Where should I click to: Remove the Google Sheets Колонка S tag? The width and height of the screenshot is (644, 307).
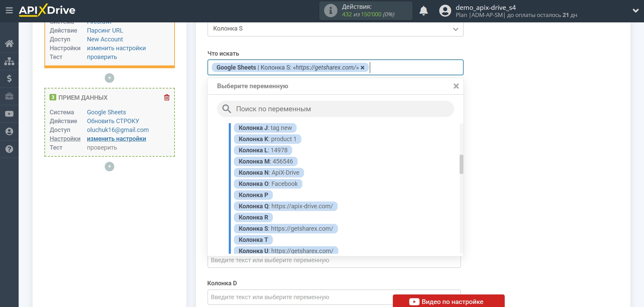point(362,68)
